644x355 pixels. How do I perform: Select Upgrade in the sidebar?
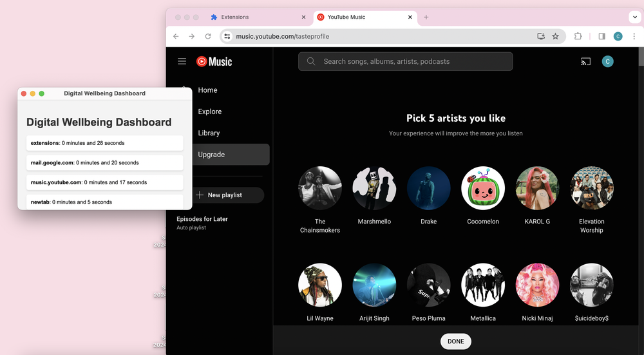[231, 155]
